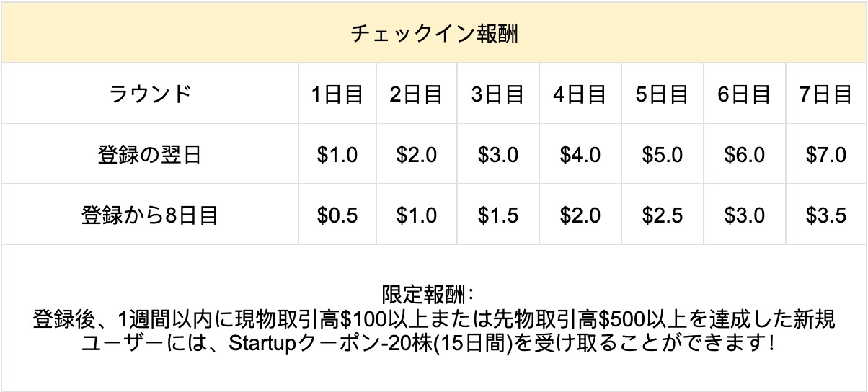The image size is (868, 392).
Task: Select the $2.5 reward cell
Action: click(661, 215)
